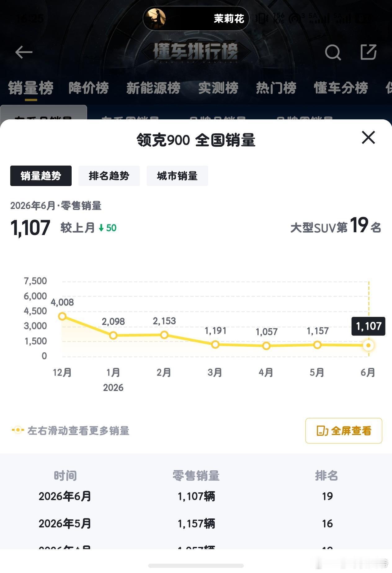Tap the rotate-phone icon in 全屏查看
The image size is (392, 573).
click(x=322, y=431)
